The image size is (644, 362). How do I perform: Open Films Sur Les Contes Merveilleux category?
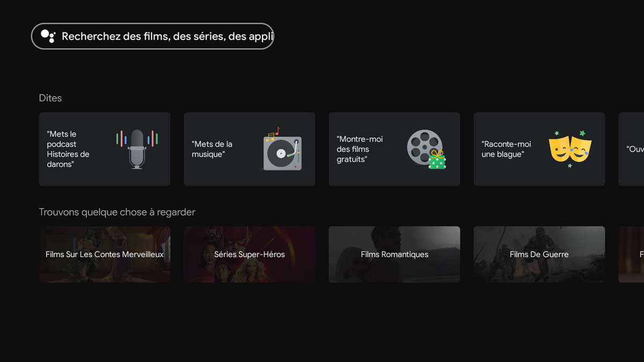105,254
